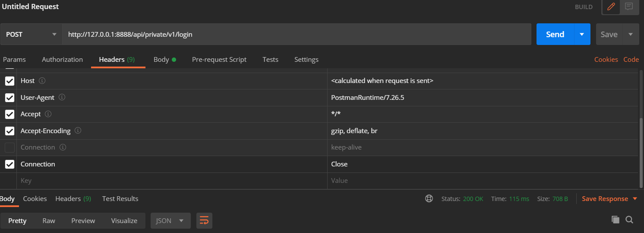Open search in response with magnifier icon
Image resolution: width=644 pixels, height=233 pixels.
629,220
